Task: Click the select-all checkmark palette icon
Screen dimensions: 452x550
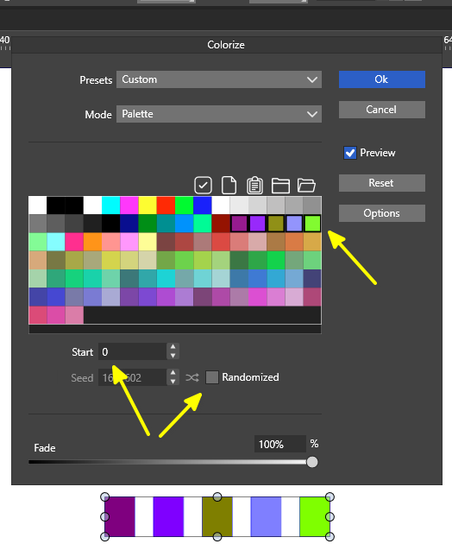Action: (x=203, y=185)
